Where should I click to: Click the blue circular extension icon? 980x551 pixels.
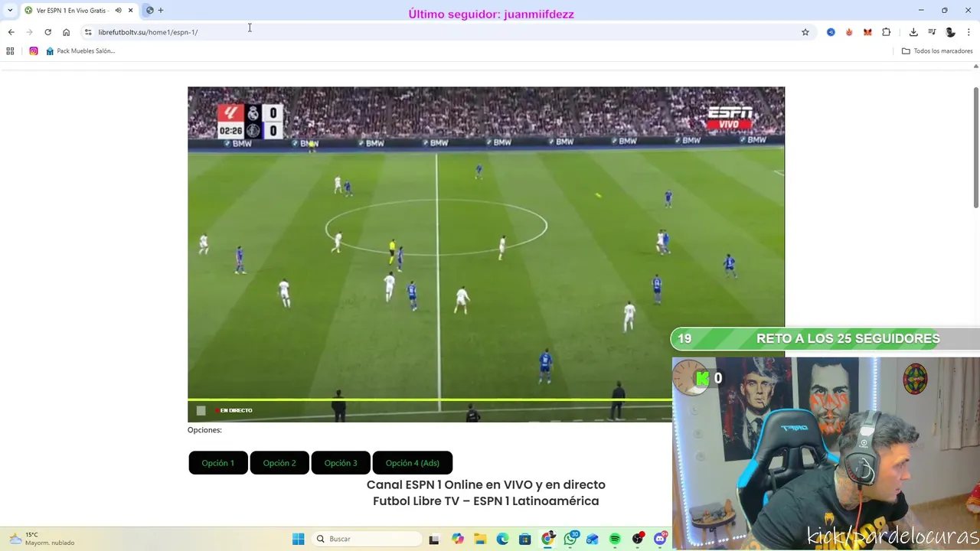831,32
